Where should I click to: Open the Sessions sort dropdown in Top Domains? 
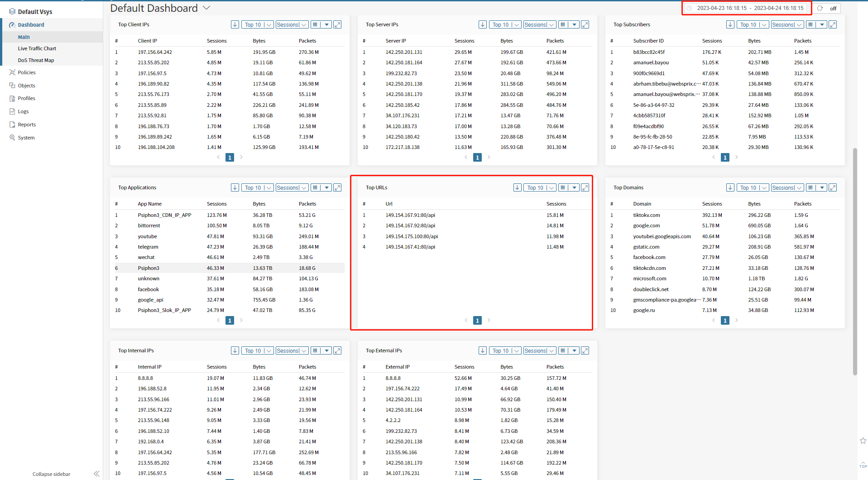pos(787,187)
